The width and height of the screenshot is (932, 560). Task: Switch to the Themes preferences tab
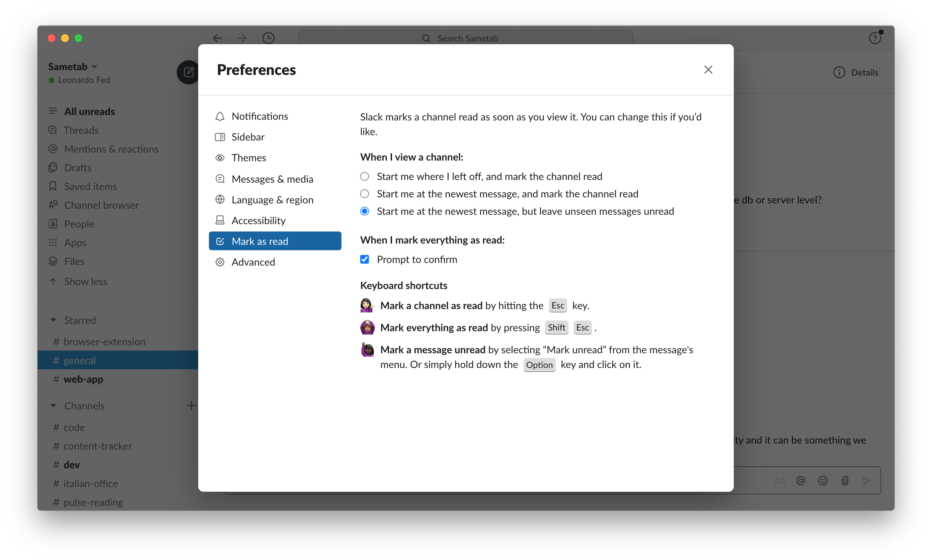coord(248,158)
